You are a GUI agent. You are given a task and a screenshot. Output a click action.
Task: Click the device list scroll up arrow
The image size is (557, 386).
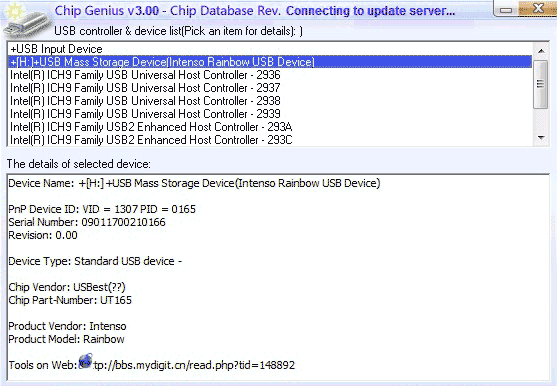click(541, 50)
